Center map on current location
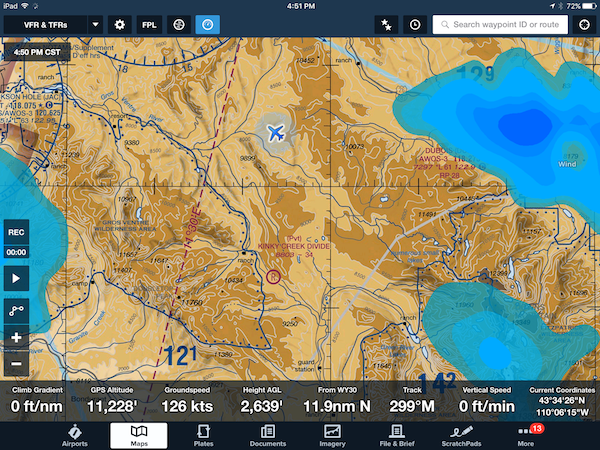600x450 pixels. (x=584, y=25)
